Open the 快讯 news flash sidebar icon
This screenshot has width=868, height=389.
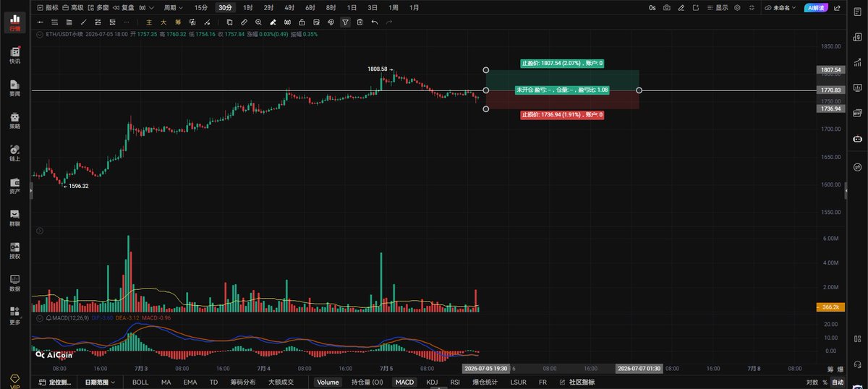coord(14,56)
